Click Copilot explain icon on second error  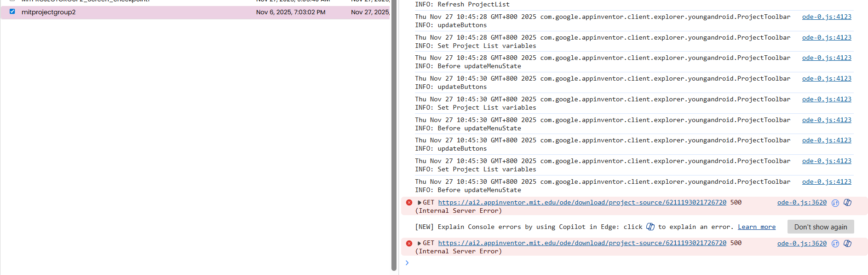click(847, 243)
